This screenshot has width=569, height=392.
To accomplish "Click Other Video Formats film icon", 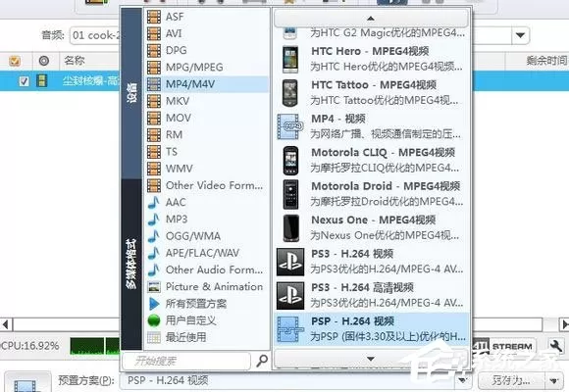I will (154, 185).
